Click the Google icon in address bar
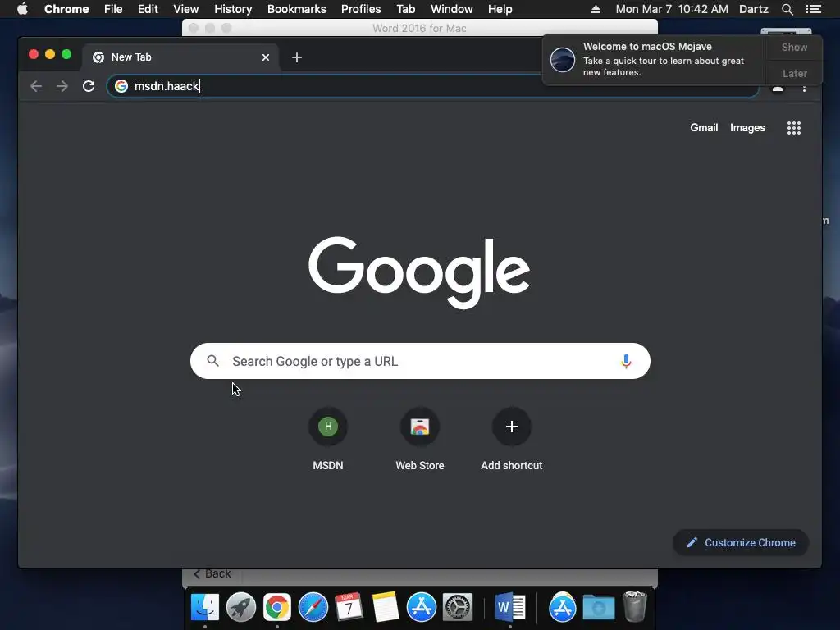Screen dimensions: 840x630 [121, 85]
